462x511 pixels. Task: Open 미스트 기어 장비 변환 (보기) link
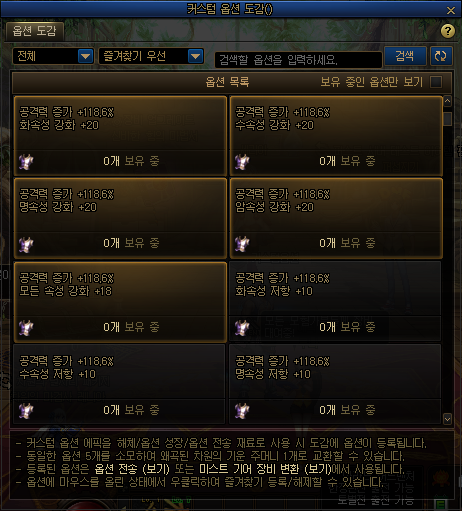click(x=265, y=469)
